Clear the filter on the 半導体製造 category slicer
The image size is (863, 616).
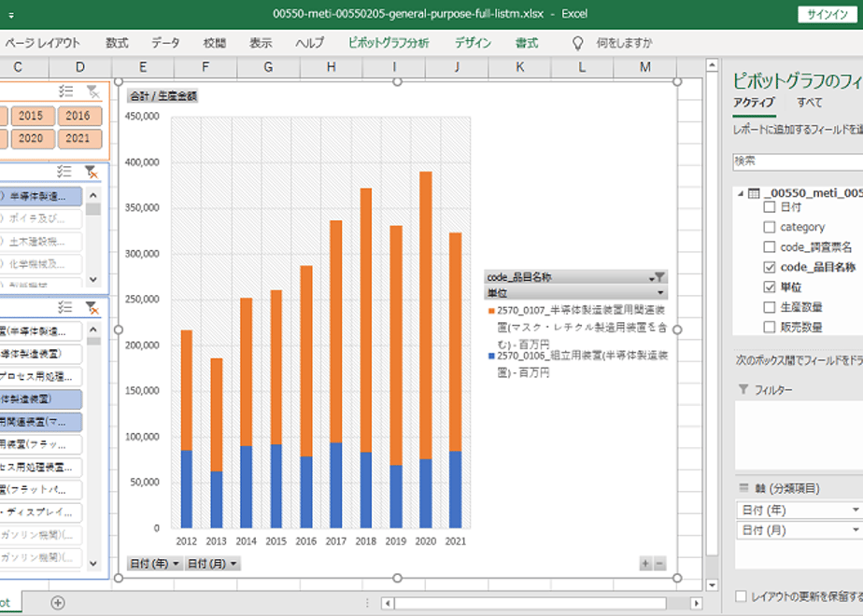tap(92, 172)
